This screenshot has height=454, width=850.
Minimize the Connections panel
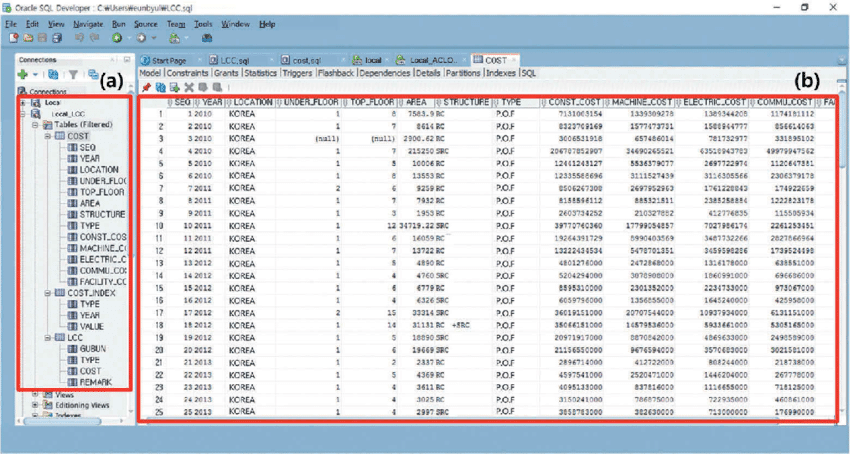tap(126, 60)
